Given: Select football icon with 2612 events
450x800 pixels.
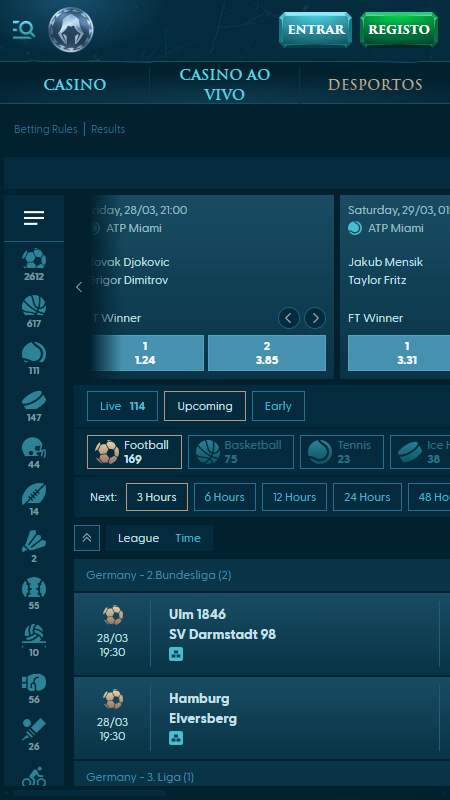Looking at the screenshot, I should 34,266.
